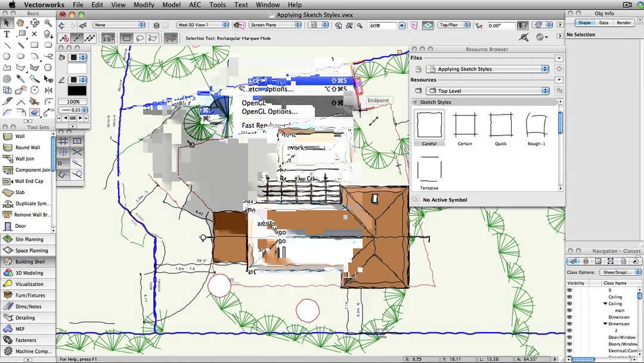The image size is (644, 363).
Task: Open the gear preferences icon in mode bar
Action: point(540,38)
